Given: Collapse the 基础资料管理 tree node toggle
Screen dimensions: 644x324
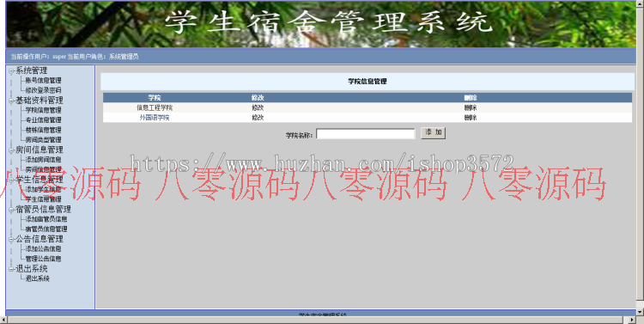Looking at the screenshot, I should click(x=11, y=101).
